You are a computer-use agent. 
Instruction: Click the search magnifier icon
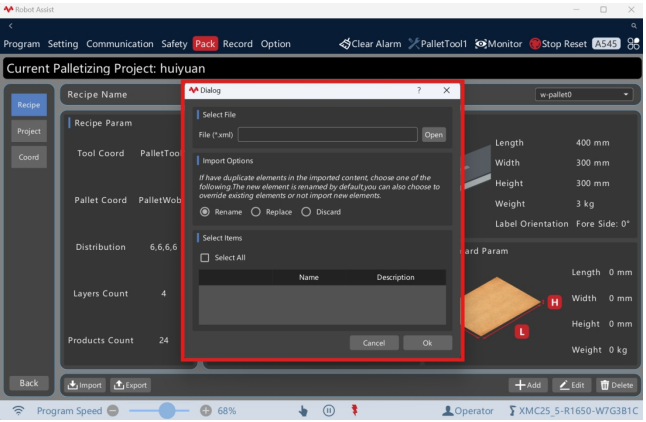[x=634, y=26]
